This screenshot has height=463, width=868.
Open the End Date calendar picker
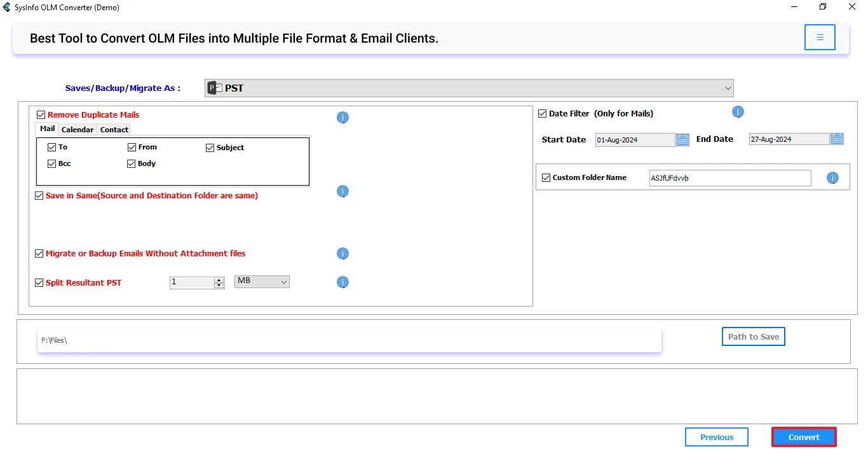click(x=837, y=139)
